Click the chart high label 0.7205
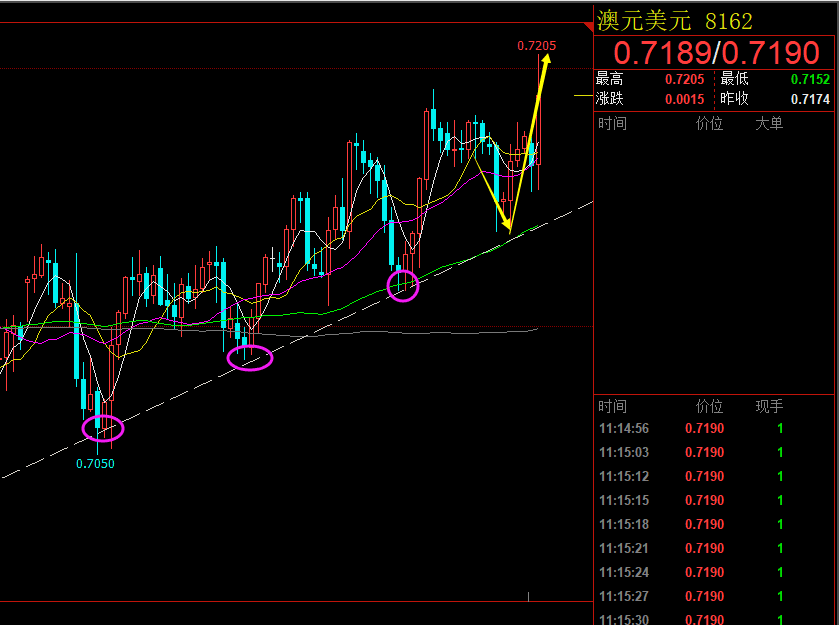Screen dimensions: 839x625 coord(537,46)
